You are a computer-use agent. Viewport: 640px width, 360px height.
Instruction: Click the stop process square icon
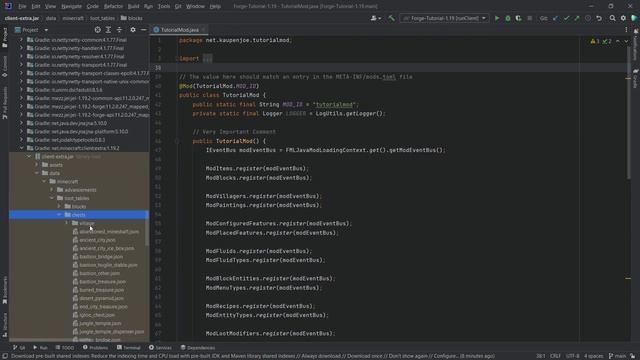(x=530, y=18)
